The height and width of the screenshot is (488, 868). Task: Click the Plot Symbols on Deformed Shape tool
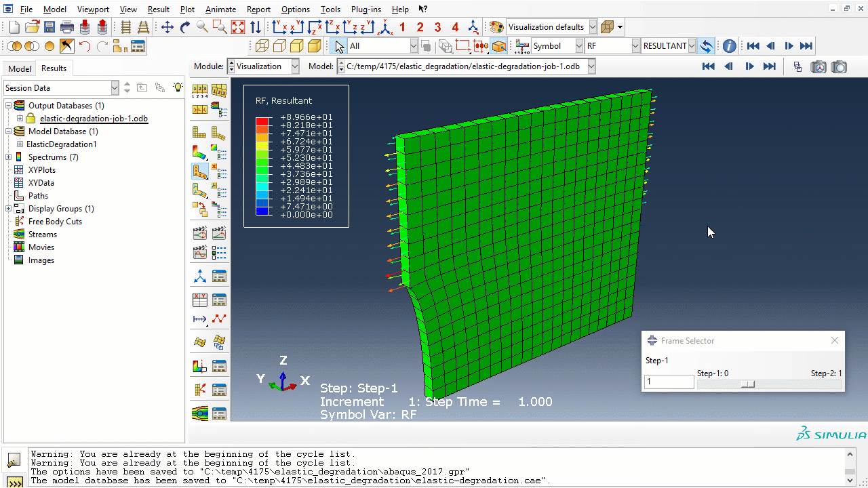pos(200,171)
